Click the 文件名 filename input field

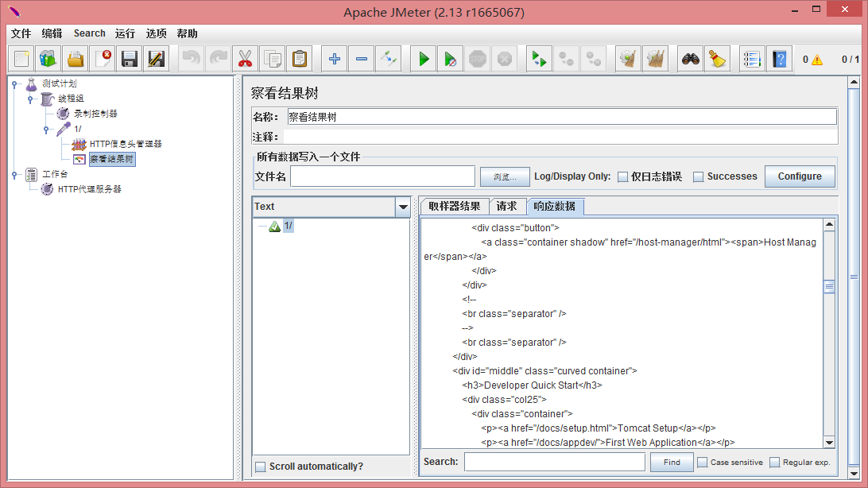[382, 176]
